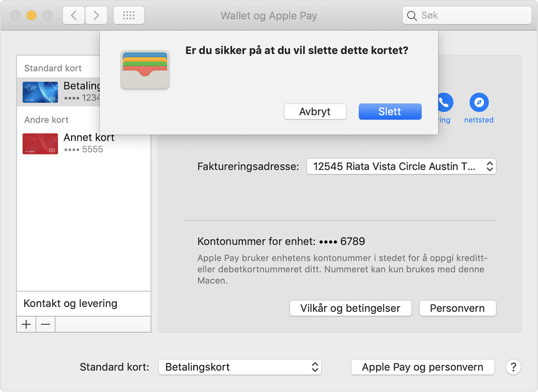
Task: Remove card with the minus button
Action: 46,324
